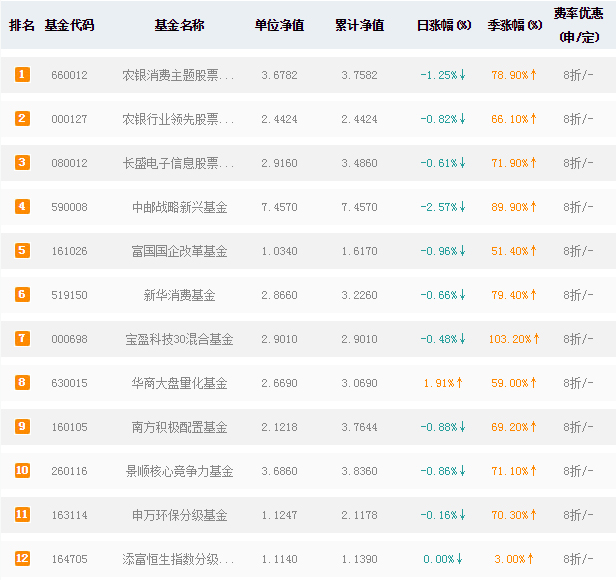Viewport: 616px width, 580px height.
Task: Click the orange rank 8 badge
Action: [22, 382]
